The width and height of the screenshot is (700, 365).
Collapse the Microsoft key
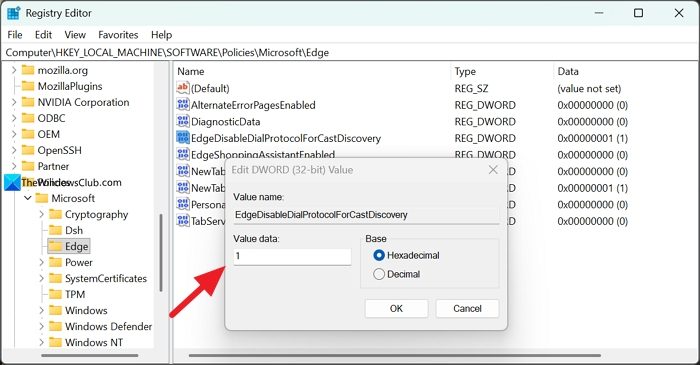[28, 198]
